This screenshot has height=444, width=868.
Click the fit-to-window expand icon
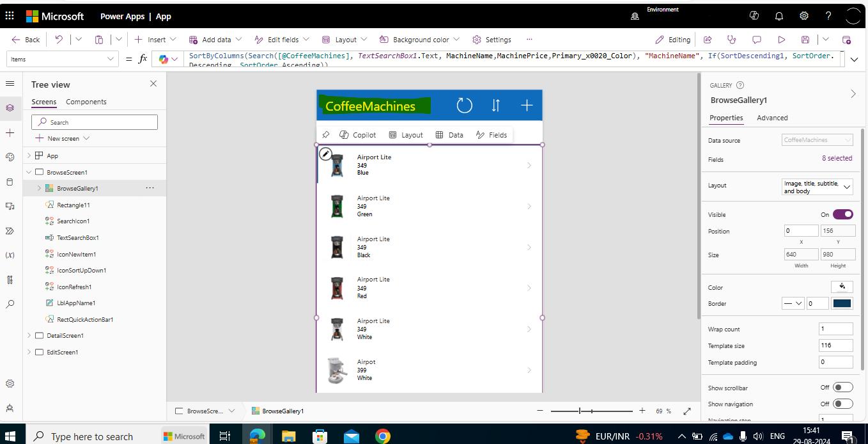point(687,411)
